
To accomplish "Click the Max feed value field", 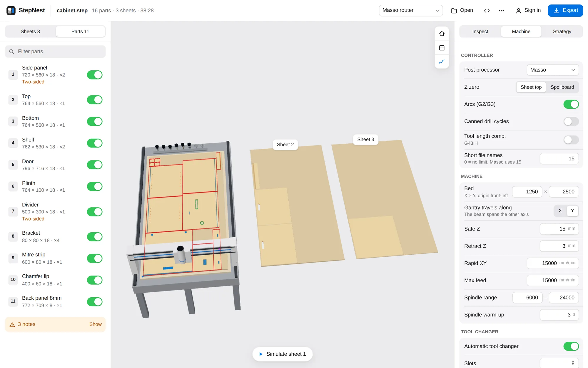I will pyautogui.click(x=552, y=281).
